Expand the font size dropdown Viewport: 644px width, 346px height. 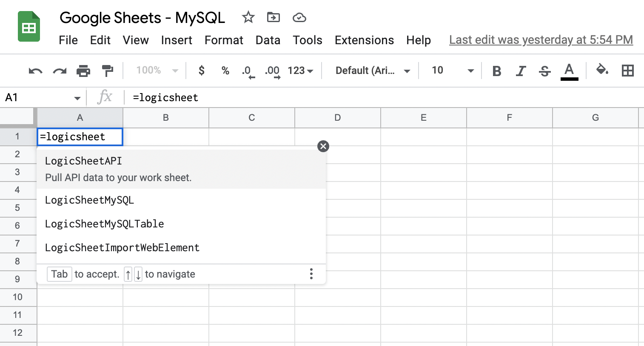[470, 71]
